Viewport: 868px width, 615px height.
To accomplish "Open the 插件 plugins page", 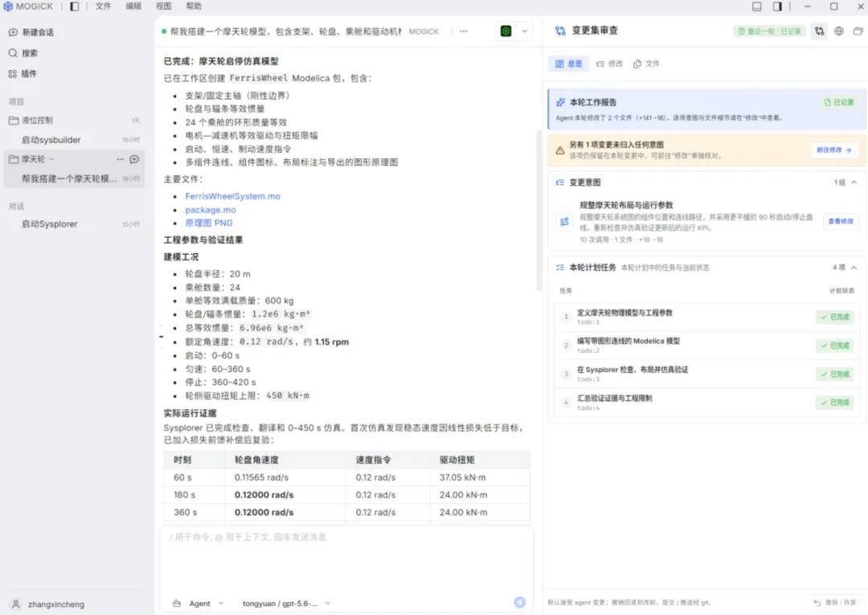I will pos(23,74).
